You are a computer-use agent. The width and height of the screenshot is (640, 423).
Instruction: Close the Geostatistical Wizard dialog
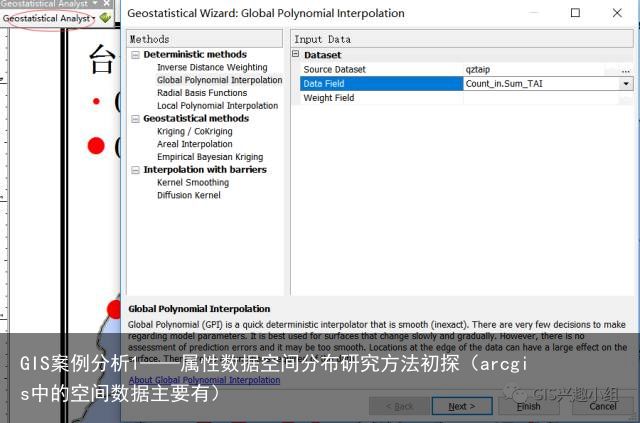[617, 13]
